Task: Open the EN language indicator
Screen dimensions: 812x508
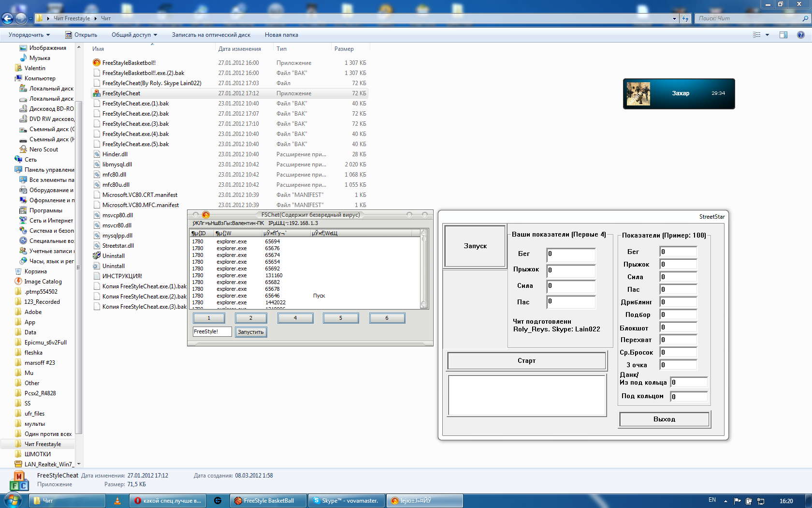Action: tap(712, 500)
